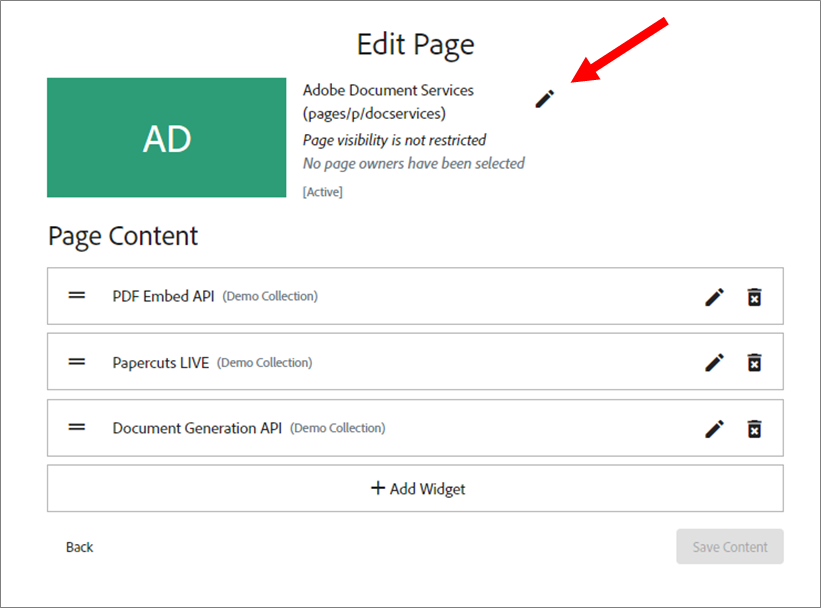Select the green AD page thumbnail
This screenshot has height=608, width=821.
coord(167,138)
